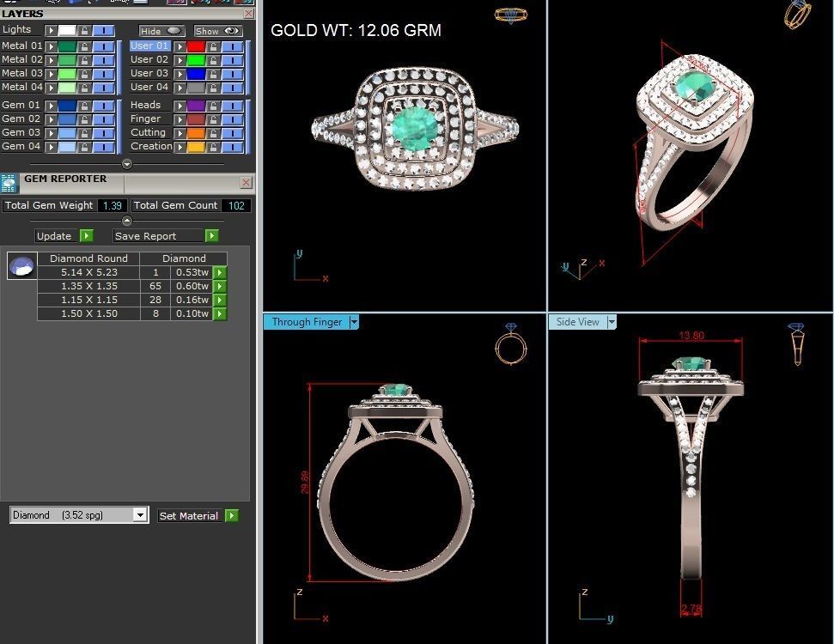Click green arrow for 1.50 X 1.50 row
This screenshot has height=644, width=834.
(220, 313)
